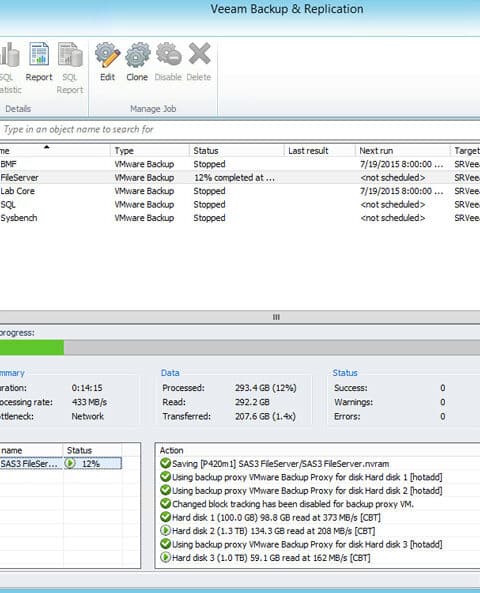480x593 pixels.
Task: Sort by Next run column
Action: 402,151
